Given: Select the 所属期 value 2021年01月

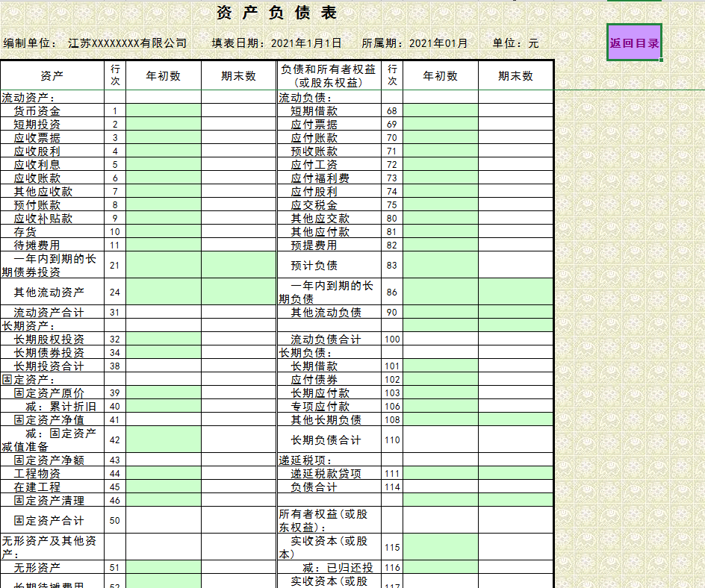Looking at the screenshot, I should coord(435,43).
